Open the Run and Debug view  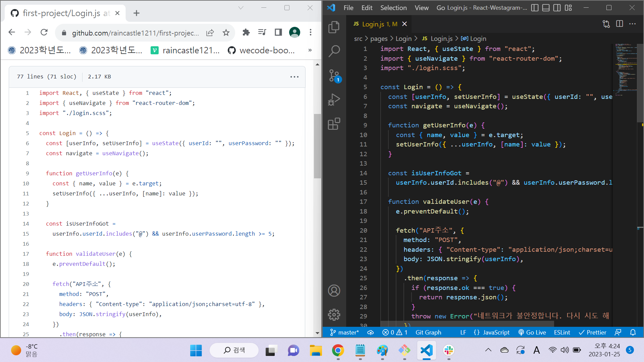pyautogui.click(x=334, y=100)
